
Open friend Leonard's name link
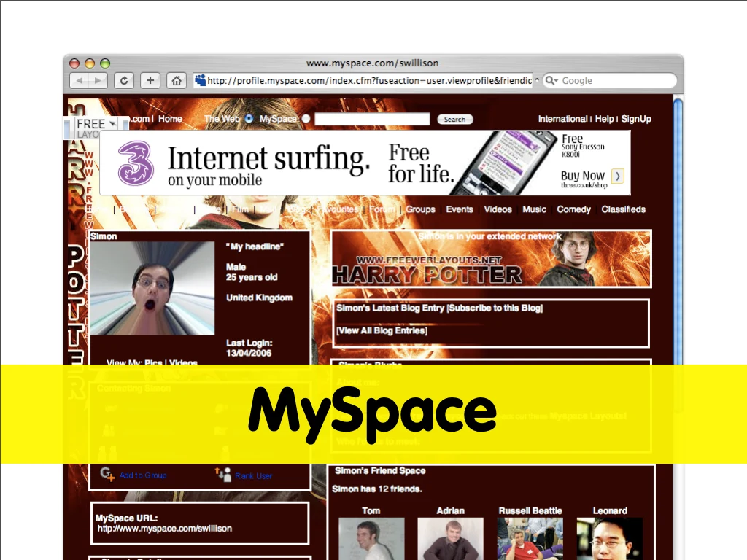point(610,511)
